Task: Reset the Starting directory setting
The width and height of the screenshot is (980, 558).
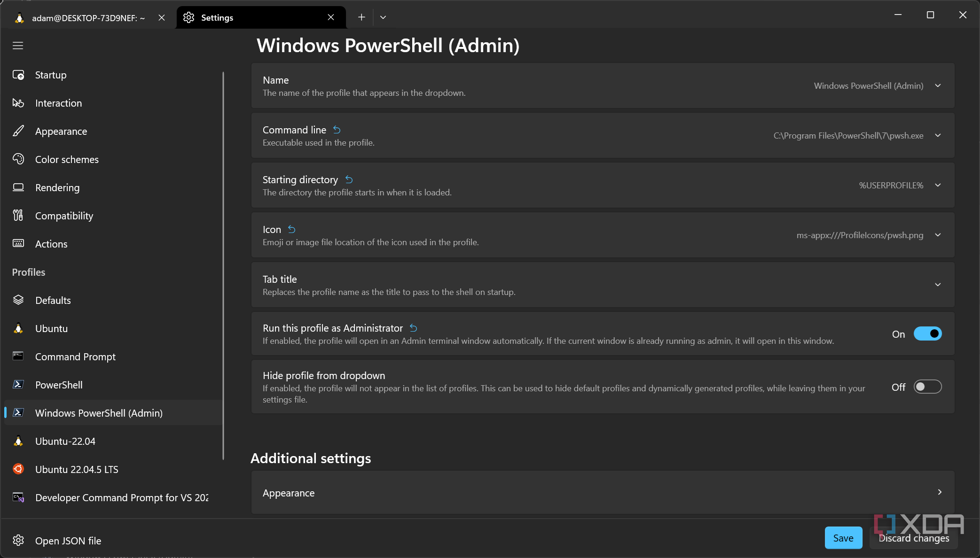Action: [349, 179]
